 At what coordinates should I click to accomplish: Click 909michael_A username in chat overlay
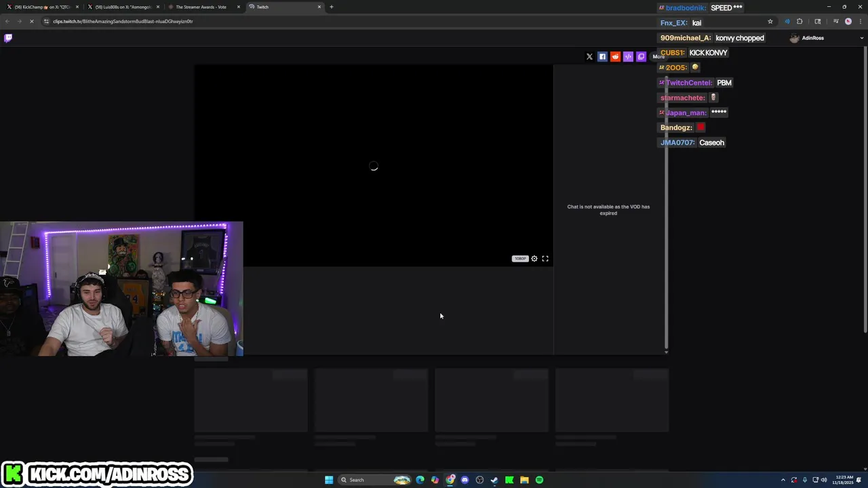[x=685, y=38]
